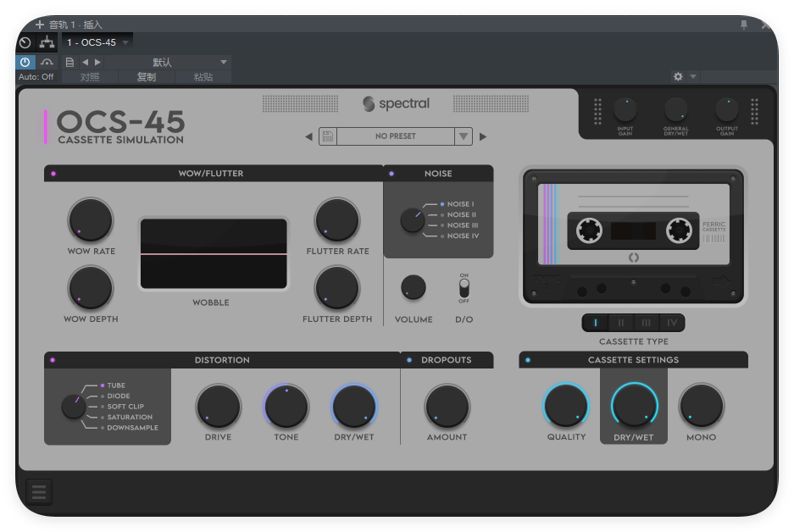
Task: Select cassette type IV
Action: click(672, 323)
